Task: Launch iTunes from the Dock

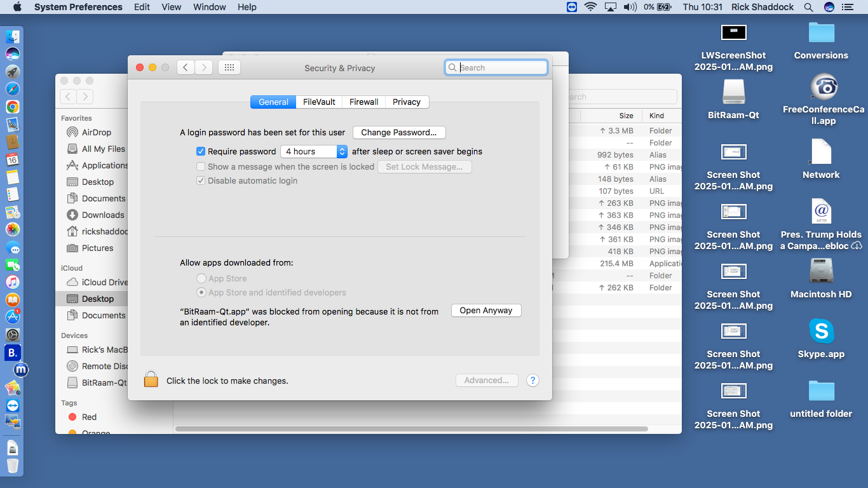Action: coord(13,281)
